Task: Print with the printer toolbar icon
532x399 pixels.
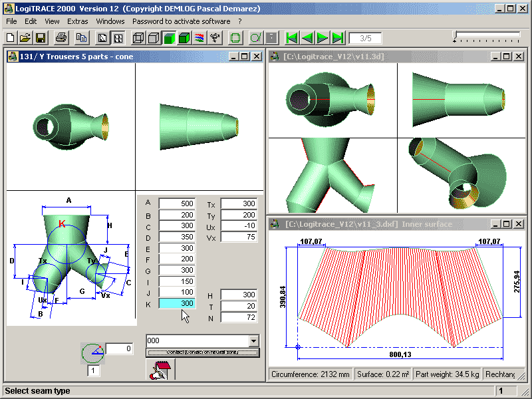Action: 61,38
